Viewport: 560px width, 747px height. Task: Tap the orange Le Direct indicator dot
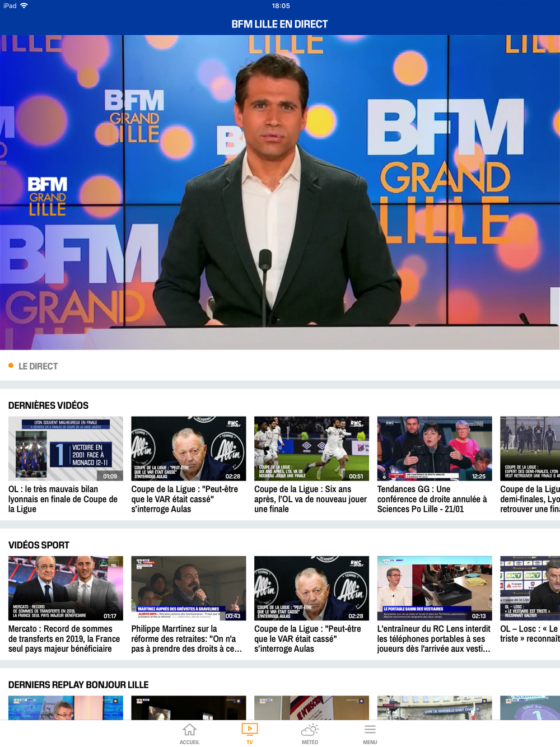coord(11,366)
